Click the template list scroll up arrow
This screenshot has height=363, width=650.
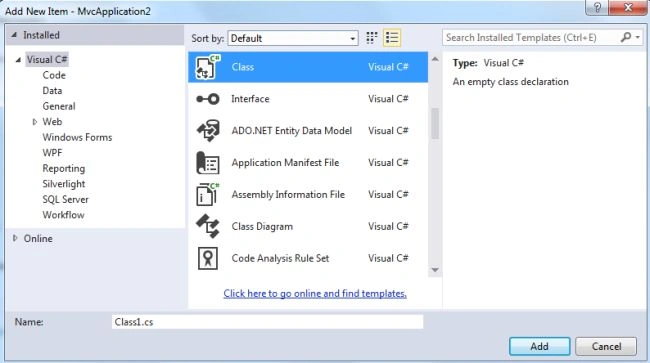[x=435, y=59]
